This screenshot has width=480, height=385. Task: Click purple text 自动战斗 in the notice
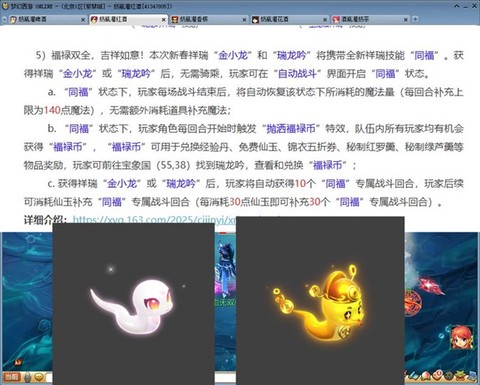(x=297, y=73)
